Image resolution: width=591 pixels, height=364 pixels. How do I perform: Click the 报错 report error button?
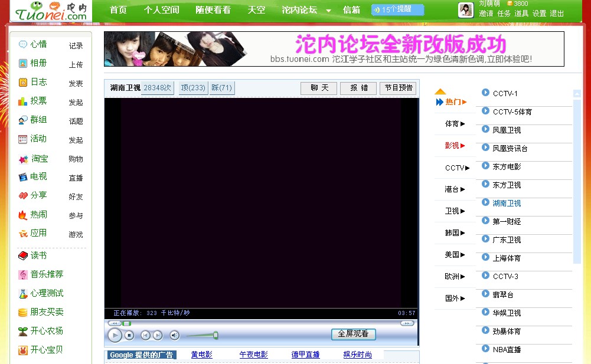click(359, 88)
